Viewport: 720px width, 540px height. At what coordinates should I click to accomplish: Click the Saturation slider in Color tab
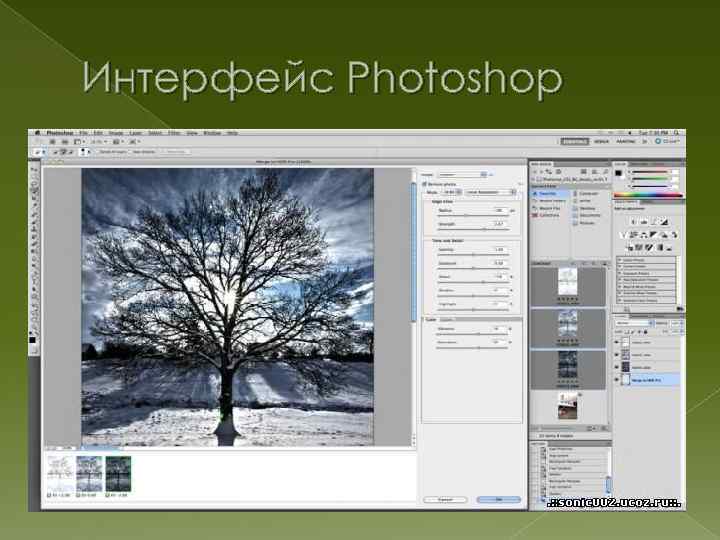pyautogui.click(x=472, y=348)
